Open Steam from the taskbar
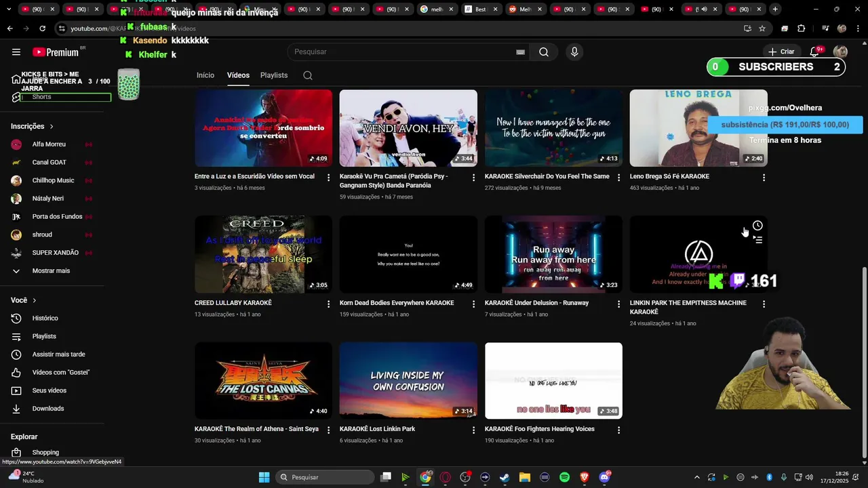Image resolution: width=868 pixels, height=488 pixels. coord(505,477)
